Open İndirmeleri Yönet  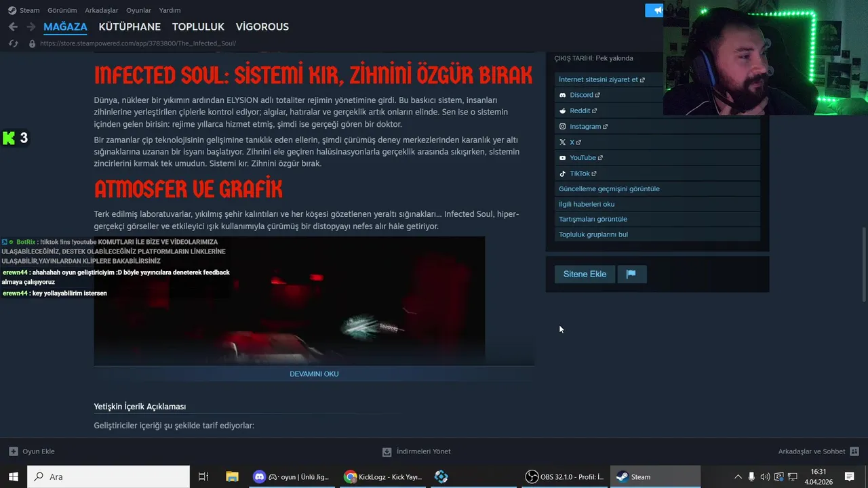[416, 451]
